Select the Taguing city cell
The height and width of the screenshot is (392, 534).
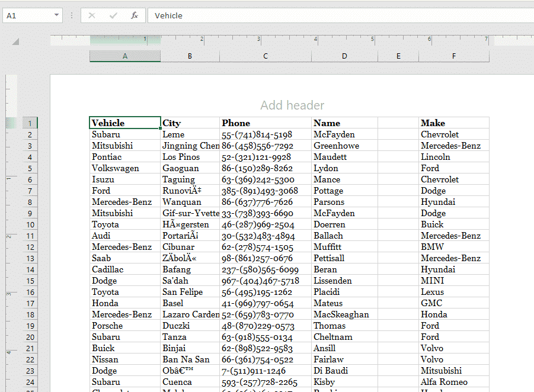click(190, 179)
